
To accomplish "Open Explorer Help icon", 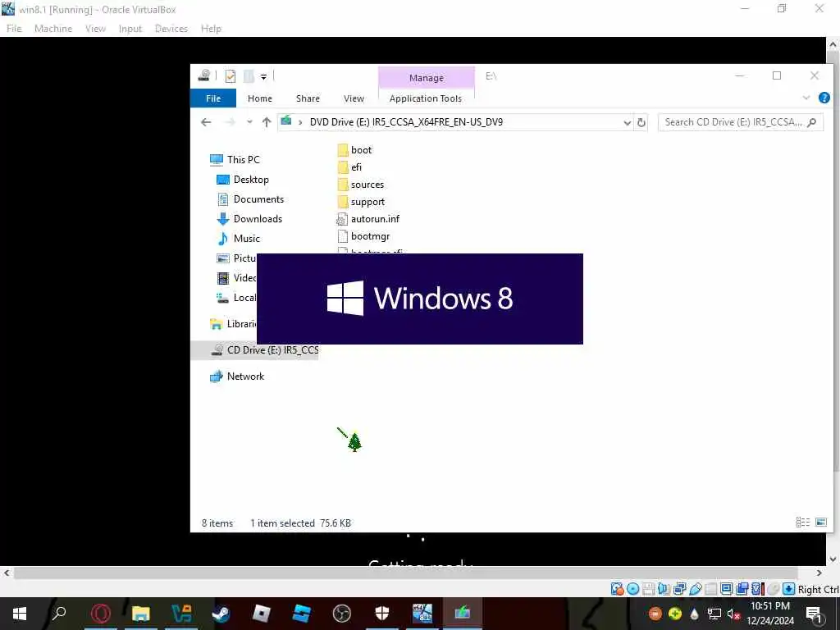I will tap(824, 98).
